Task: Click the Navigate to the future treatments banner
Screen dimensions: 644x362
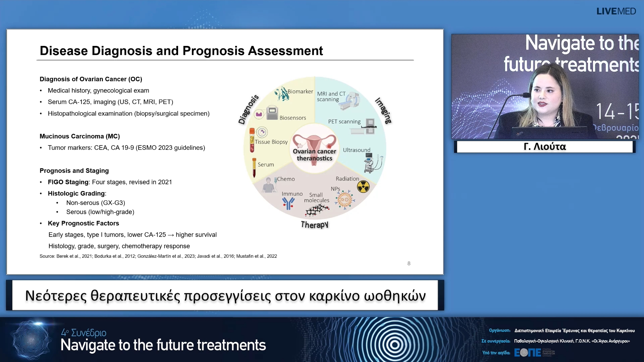Action: (x=163, y=345)
